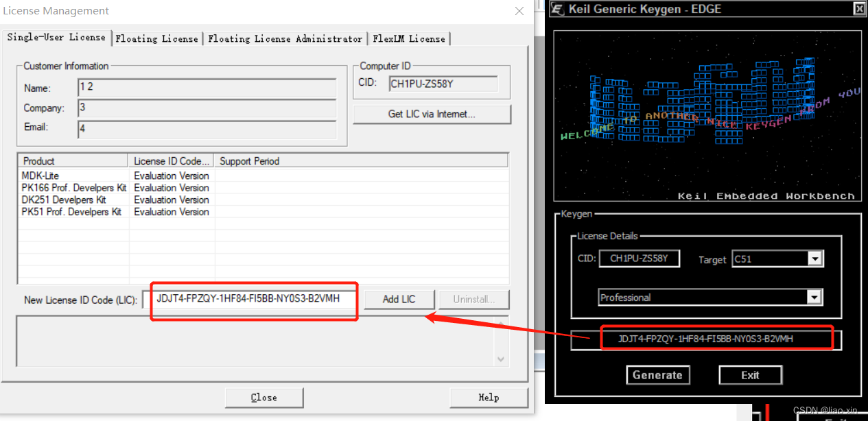This screenshot has height=421, width=868.
Task: Click the scroll-down arrow in the message area
Action: (501, 359)
